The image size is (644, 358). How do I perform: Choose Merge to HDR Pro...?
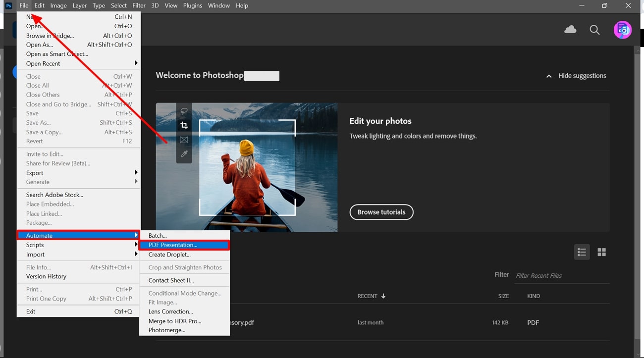click(x=184, y=321)
